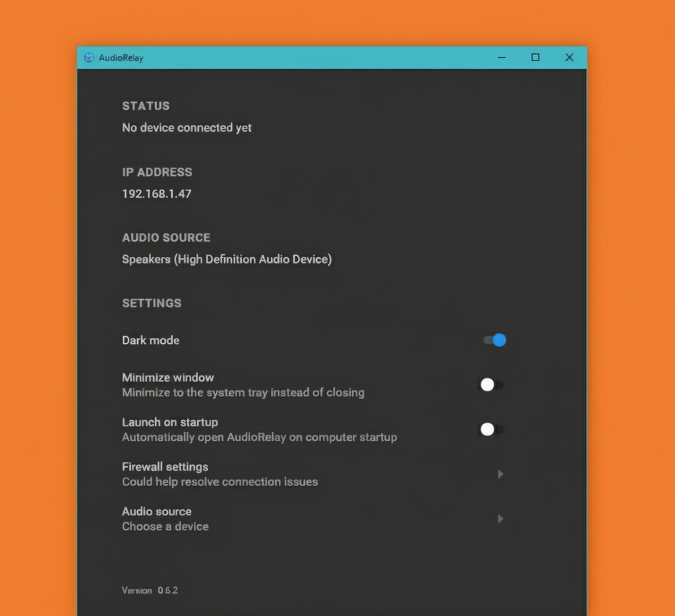Select Speakers (High Definition Audio Device) text
Viewport: 675px width, 616px height.
[x=226, y=260]
